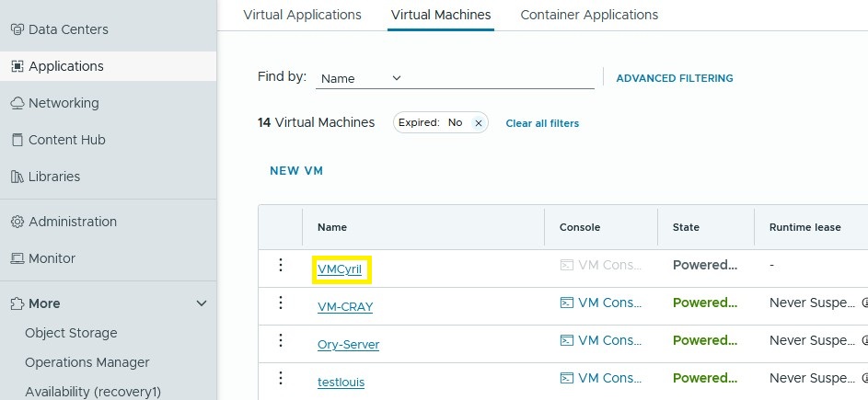Open the Data Centers sidebar icon
Viewport: 868px width, 400px height.
(17, 29)
